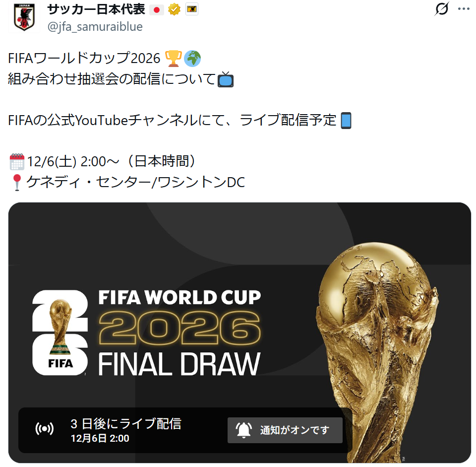Click the 12月6日 2:00 schedule text
Image resolution: width=476 pixels, height=467 pixels.
[100, 438]
